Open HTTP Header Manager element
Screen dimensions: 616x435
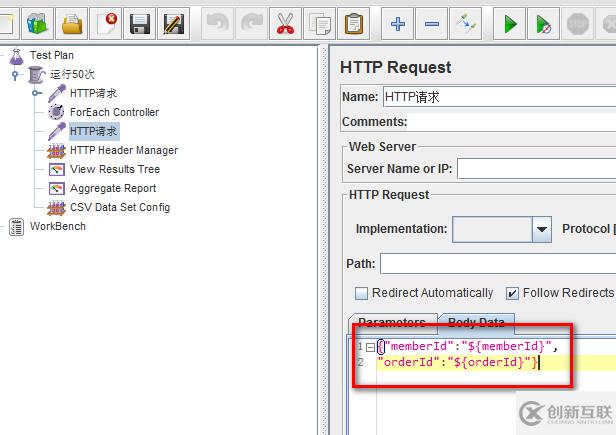tap(124, 150)
